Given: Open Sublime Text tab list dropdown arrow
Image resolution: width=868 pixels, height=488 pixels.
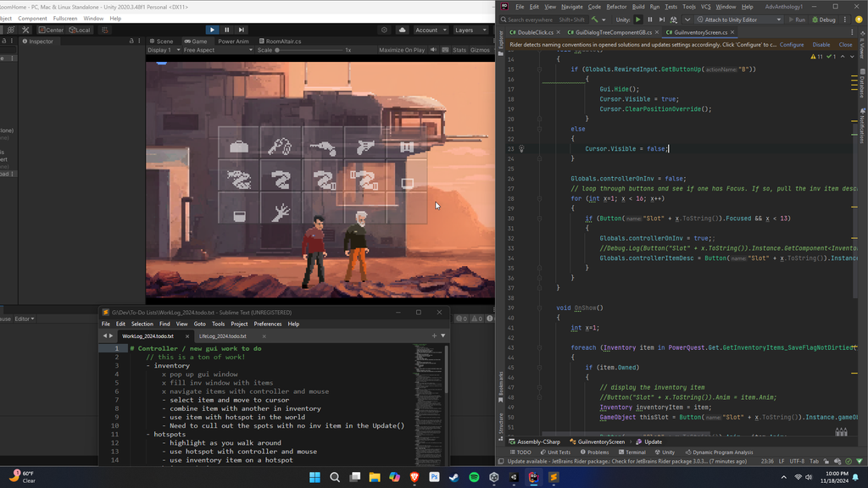Looking at the screenshot, I should [442, 335].
